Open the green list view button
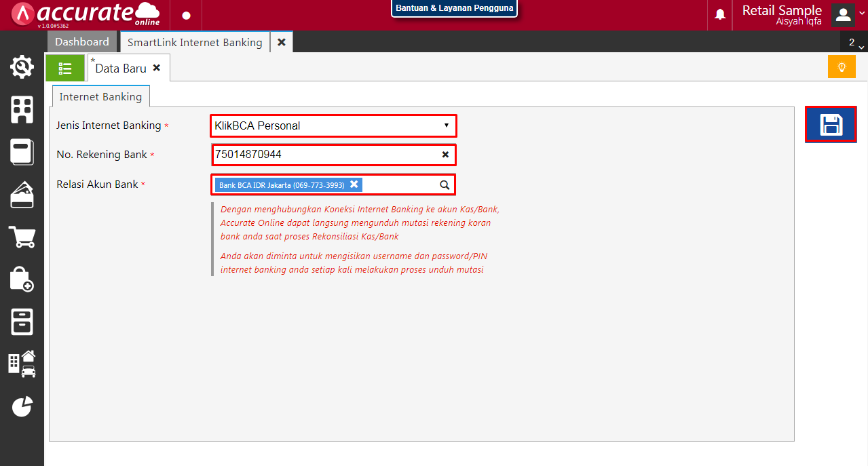868x466 pixels. click(x=65, y=68)
